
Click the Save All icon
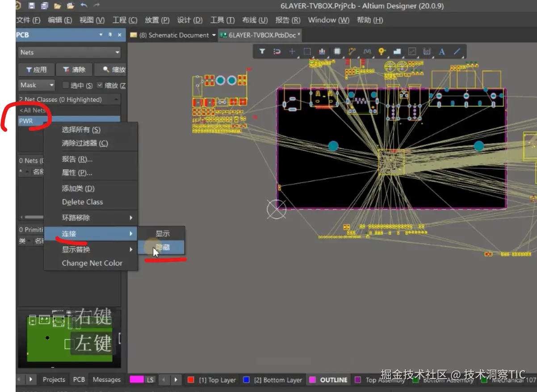coord(44,6)
